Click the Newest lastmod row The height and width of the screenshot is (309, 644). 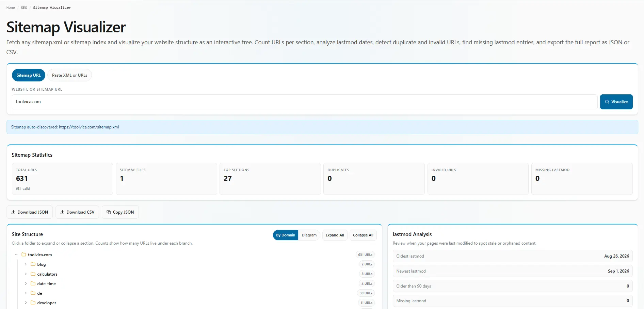pyautogui.click(x=513, y=271)
